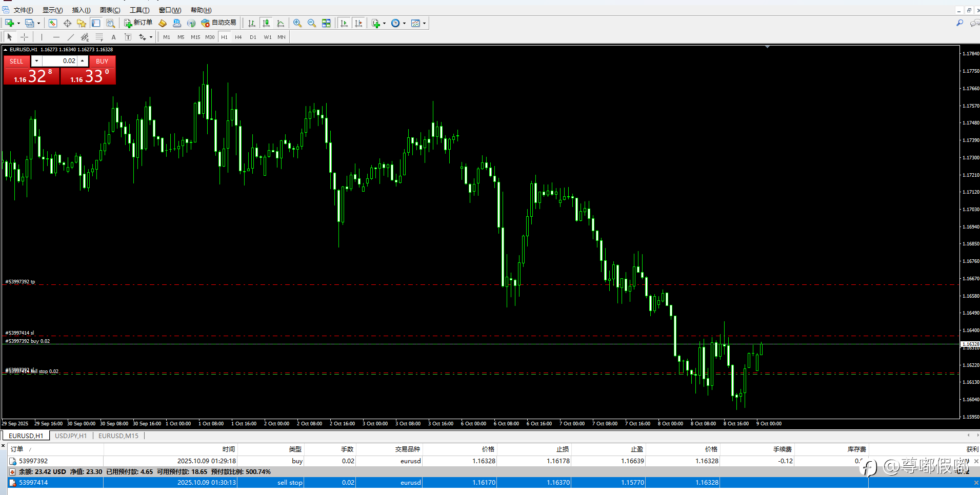980x495 pixels.
Task: Open the Navigator favorites folder icon
Action: click(82, 23)
